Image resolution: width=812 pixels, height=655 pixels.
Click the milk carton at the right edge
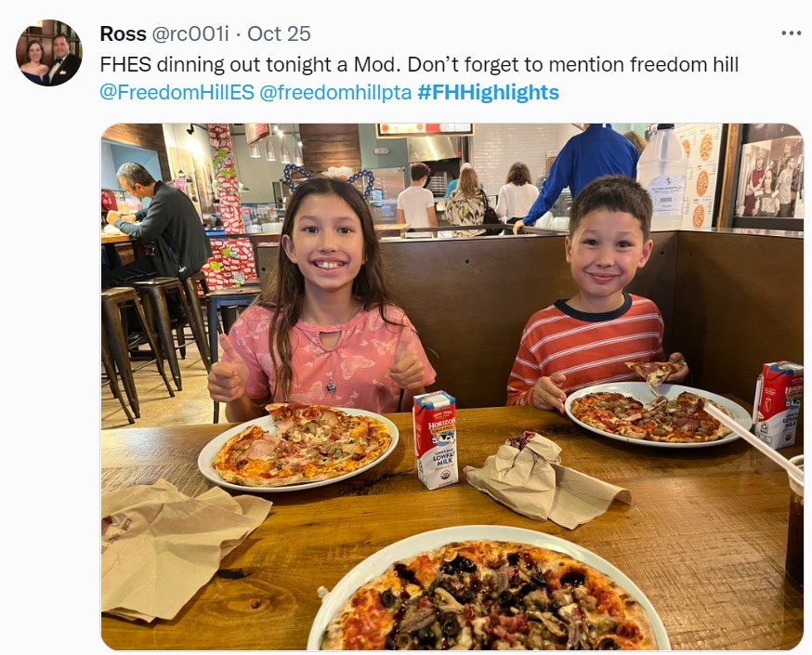coord(778,405)
